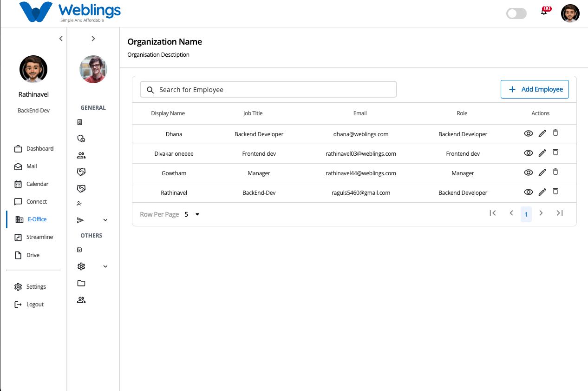This screenshot has height=391, width=588.
Task: Open Streamline in the sidebar
Action: (x=33, y=237)
